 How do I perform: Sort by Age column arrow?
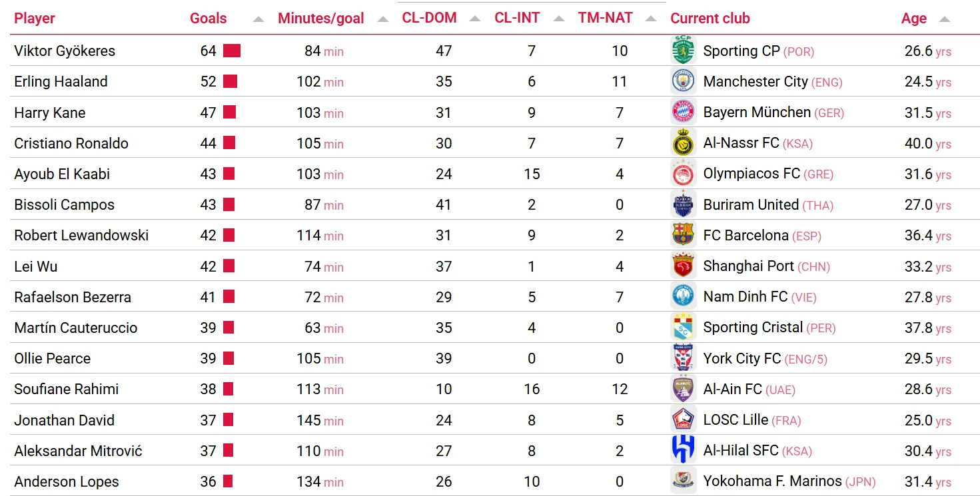(944, 19)
